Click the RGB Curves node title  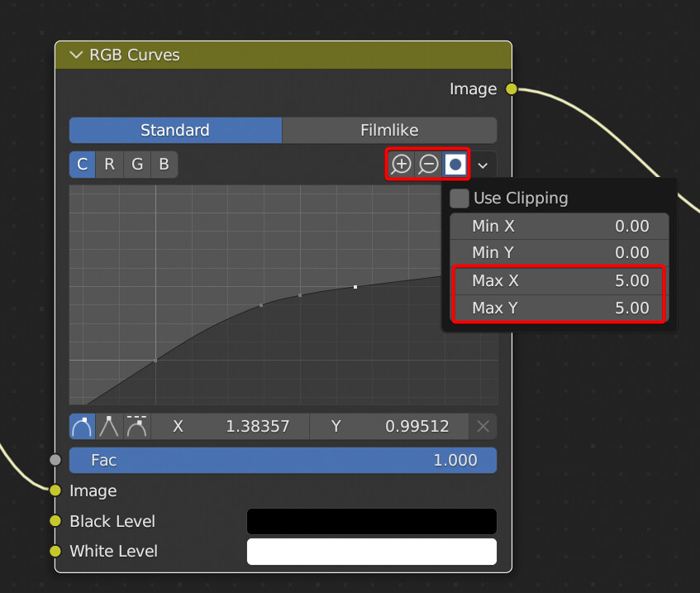pyautogui.click(x=135, y=55)
